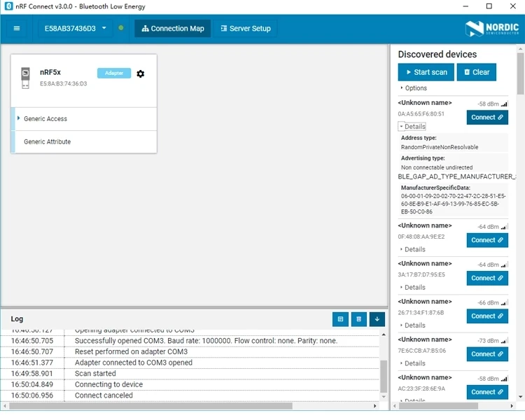Click the nRF5x dongle device icon

click(x=25, y=78)
